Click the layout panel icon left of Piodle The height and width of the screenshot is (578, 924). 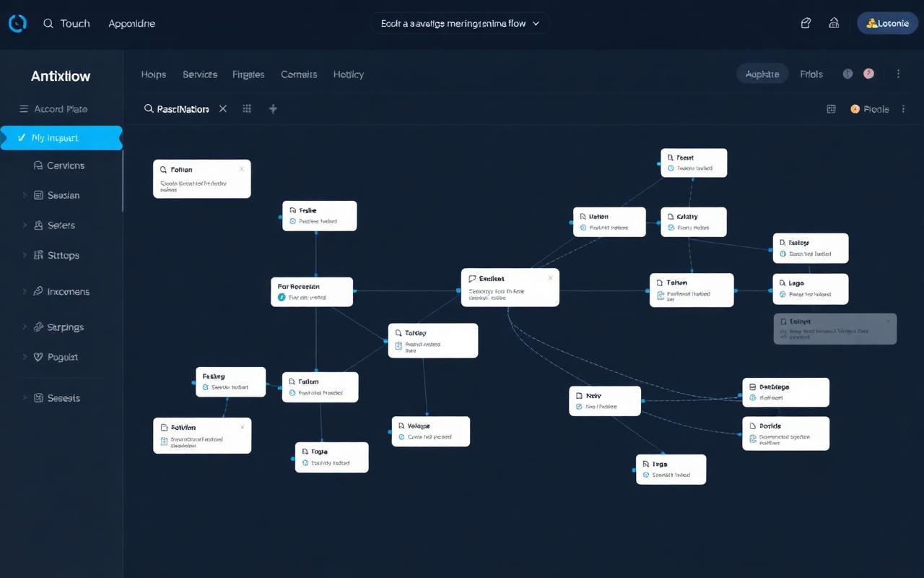tap(831, 109)
